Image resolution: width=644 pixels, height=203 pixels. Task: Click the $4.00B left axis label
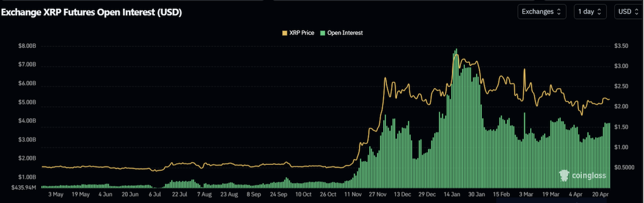pos(27,121)
